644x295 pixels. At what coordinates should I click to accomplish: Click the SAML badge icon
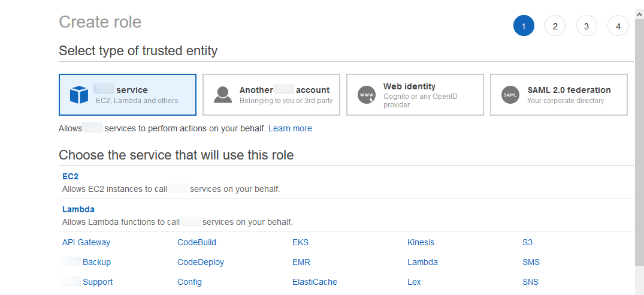click(510, 95)
